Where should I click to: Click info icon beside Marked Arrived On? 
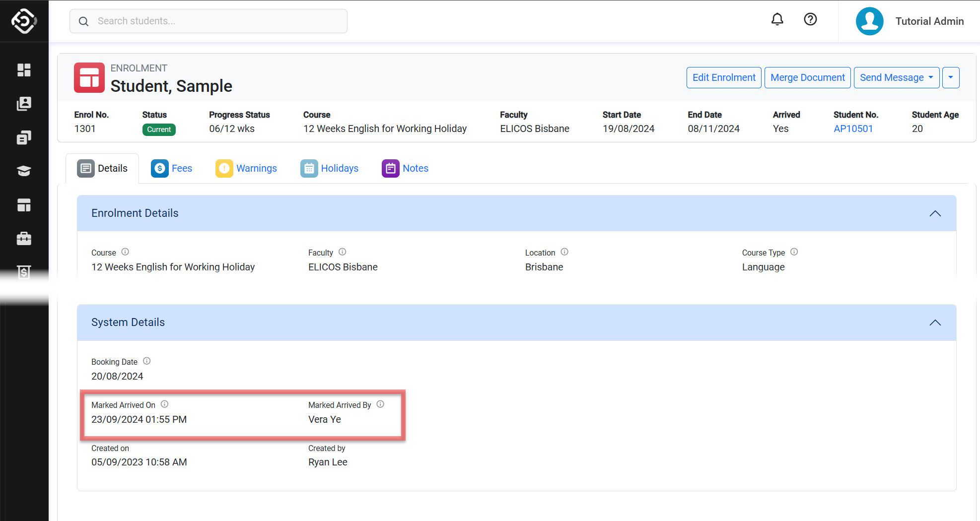[x=165, y=404]
